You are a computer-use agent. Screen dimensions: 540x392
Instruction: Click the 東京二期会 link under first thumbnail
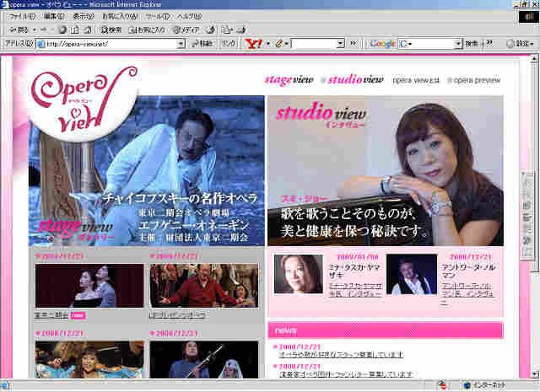(x=51, y=315)
